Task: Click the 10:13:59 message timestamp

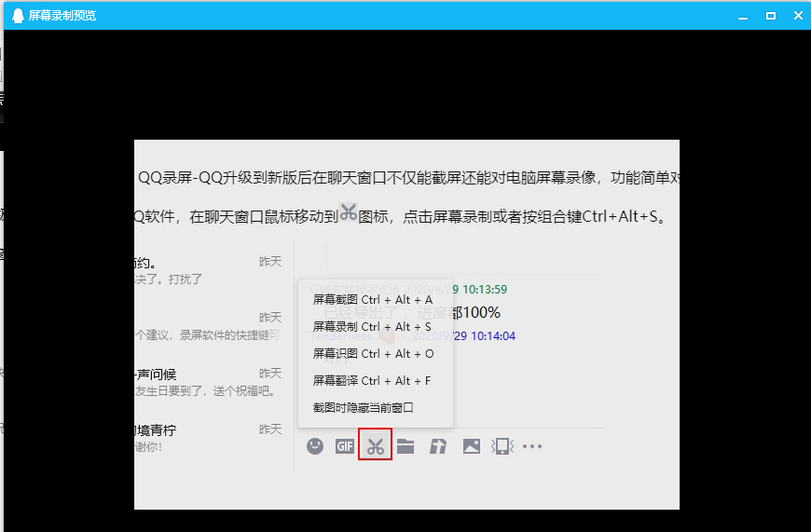Action: tap(485, 290)
